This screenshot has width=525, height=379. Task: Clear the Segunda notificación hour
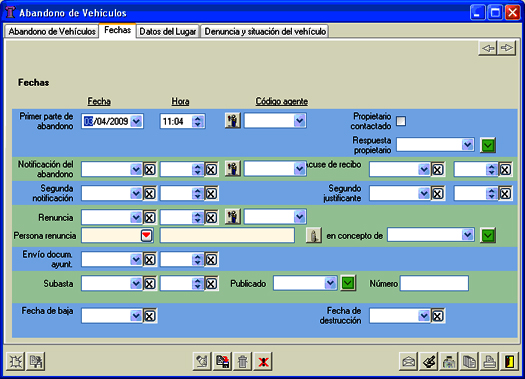[x=211, y=194]
